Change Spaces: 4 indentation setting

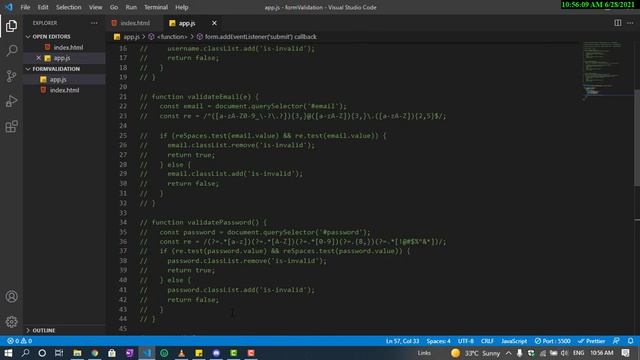tap(438, 341)
